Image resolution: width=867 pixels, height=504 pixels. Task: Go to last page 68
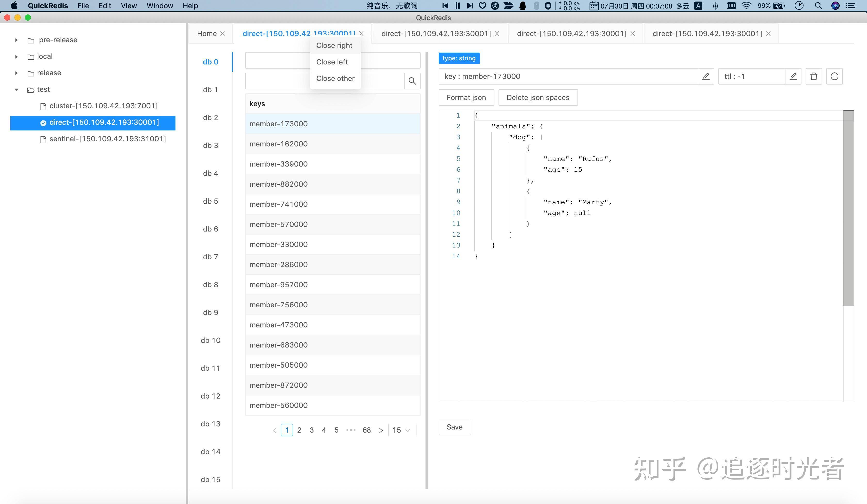point(367,430)
